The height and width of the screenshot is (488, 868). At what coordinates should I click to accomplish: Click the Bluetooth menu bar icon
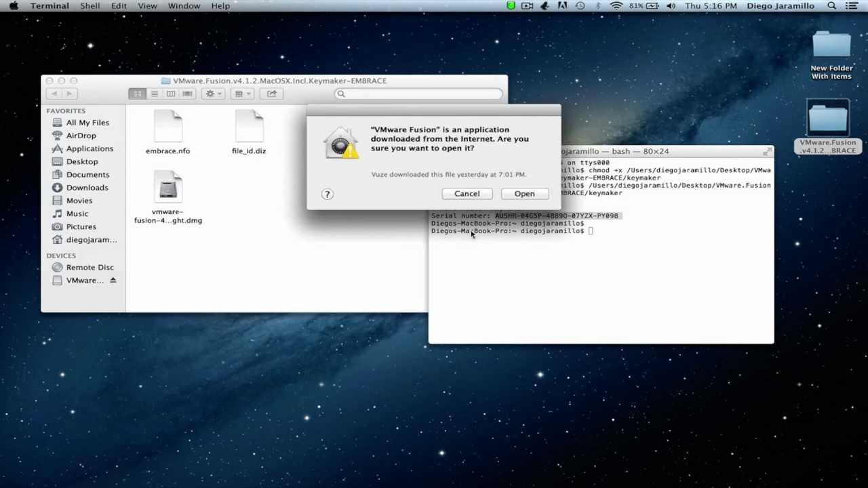pyautogui.click(x=598, y=6)
